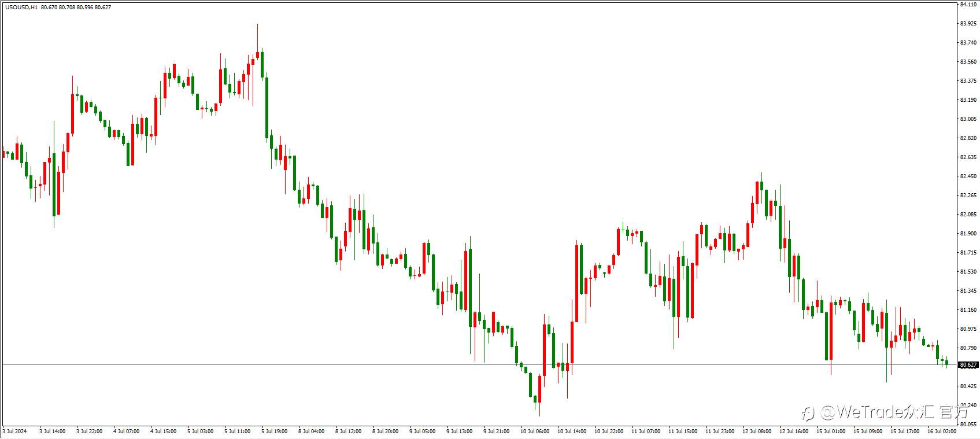This screenshot has height=439, width=980.
Task: Pick the 10 Jul 22:00 time mark
Action: [x=609, y=431]
